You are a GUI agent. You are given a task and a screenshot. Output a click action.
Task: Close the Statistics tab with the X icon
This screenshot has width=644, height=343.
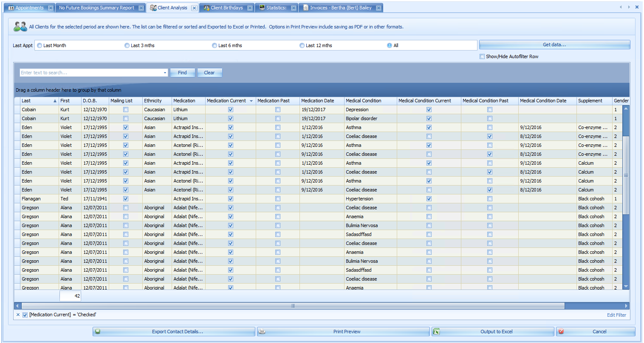pos(294,8)
